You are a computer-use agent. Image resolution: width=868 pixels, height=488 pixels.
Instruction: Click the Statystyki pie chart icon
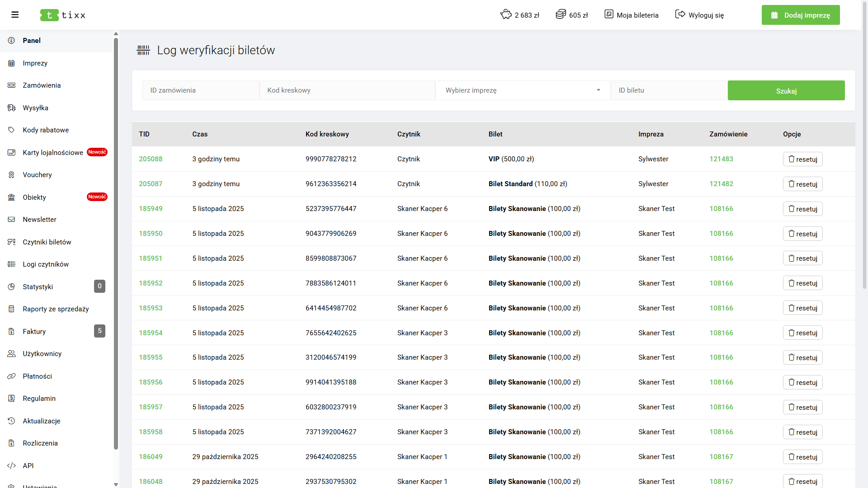pyautogui.click(x=12, y=287)
